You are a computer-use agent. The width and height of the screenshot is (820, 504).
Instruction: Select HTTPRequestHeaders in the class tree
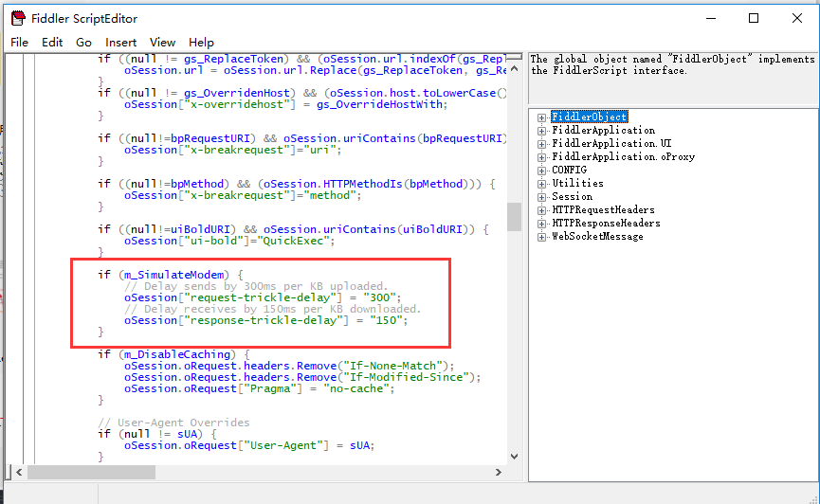[604, 209]
